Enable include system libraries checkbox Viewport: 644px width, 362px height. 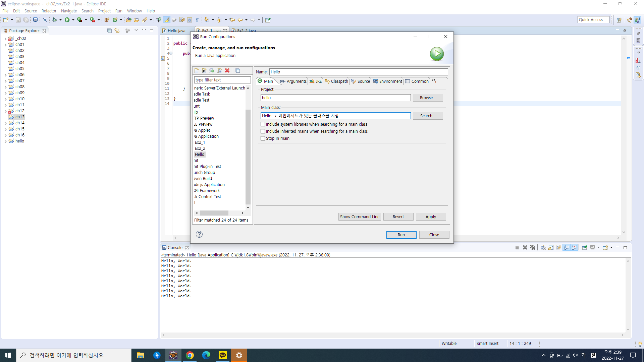click(263, 124)
